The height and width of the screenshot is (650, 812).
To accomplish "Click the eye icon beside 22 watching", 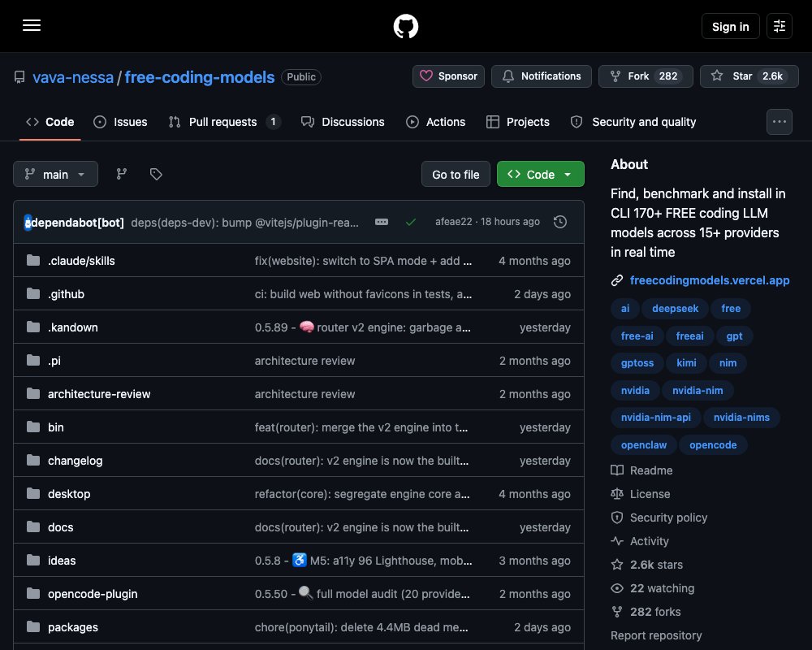I will coord(617,588).
